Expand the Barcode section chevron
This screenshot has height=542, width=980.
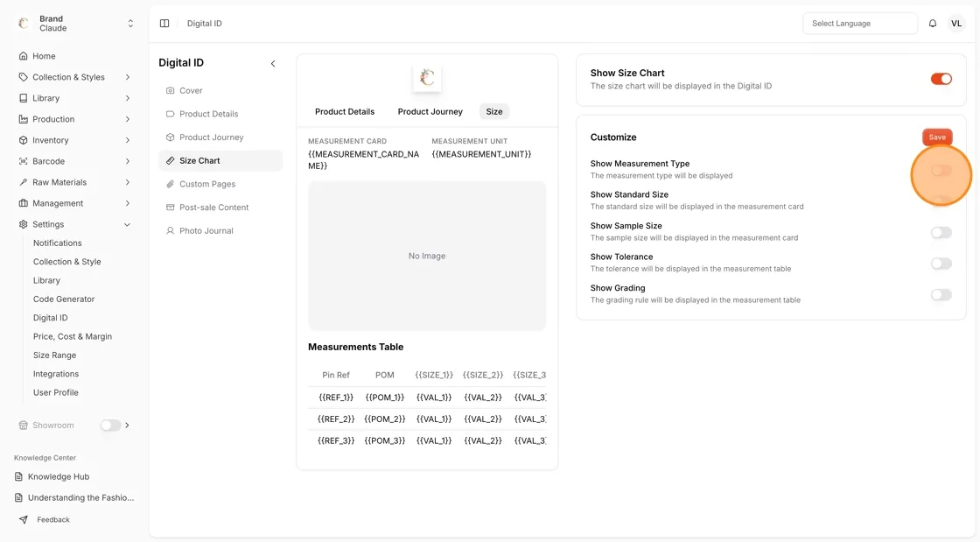click(128, 161)
